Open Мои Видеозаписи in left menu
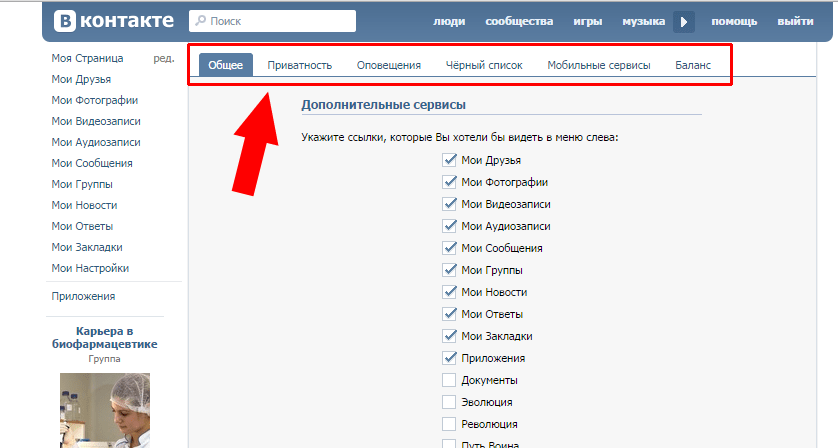Screen dimensions: 838x448 point(96,121)
